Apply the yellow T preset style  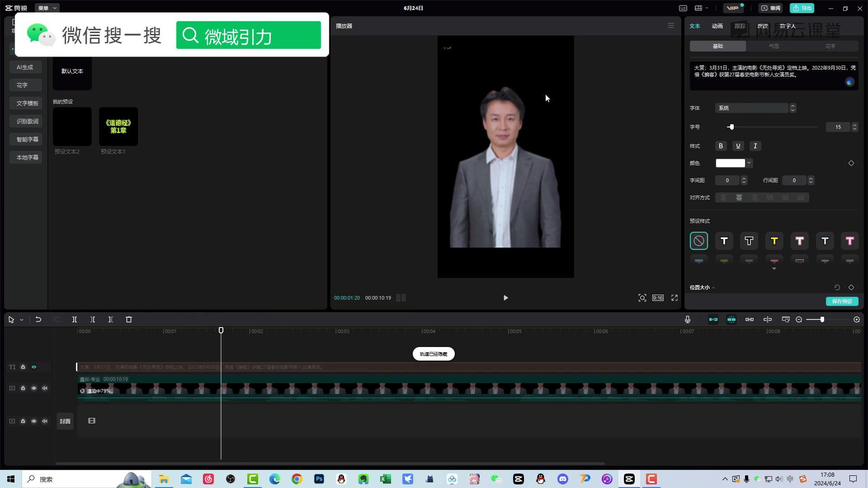tap(774, 241)
